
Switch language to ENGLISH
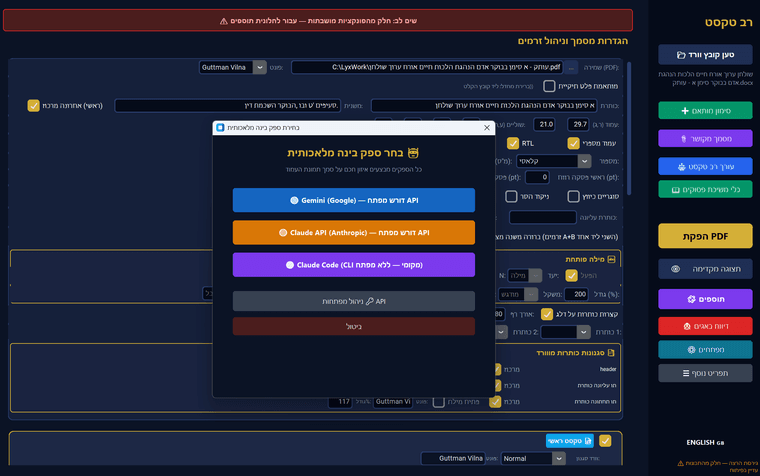point(705,442)
